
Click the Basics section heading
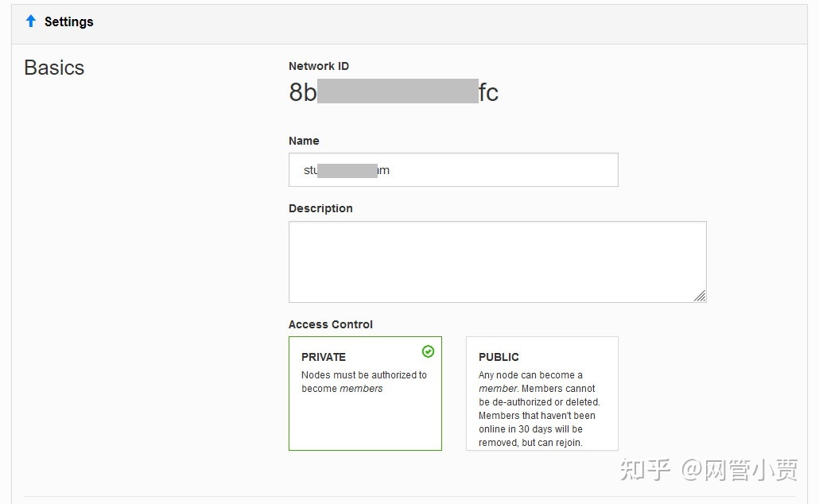(x=54, y=68)
